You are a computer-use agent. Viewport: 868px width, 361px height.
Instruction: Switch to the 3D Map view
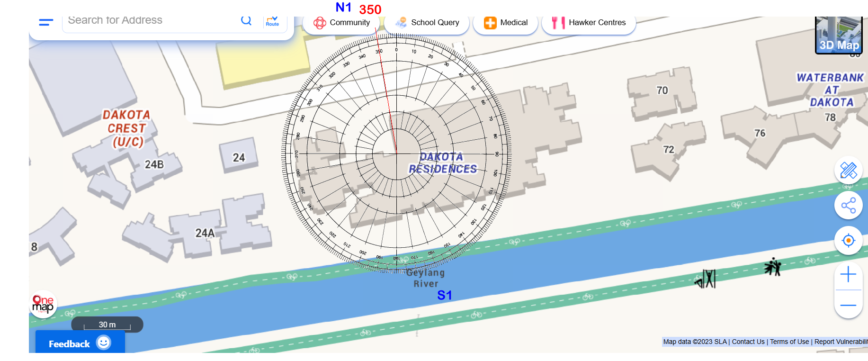[x=839, y=36]
